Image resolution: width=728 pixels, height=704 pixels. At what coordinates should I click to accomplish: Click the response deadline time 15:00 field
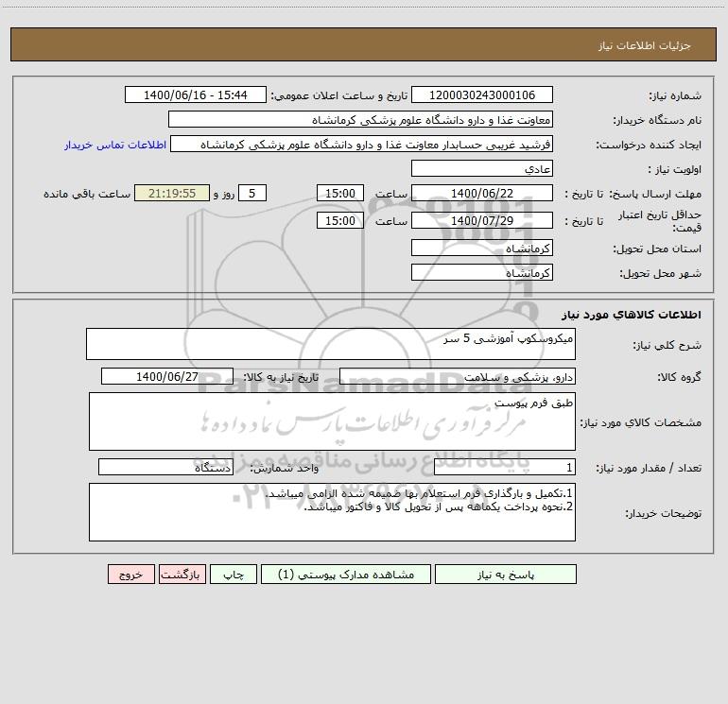(339, 193)
